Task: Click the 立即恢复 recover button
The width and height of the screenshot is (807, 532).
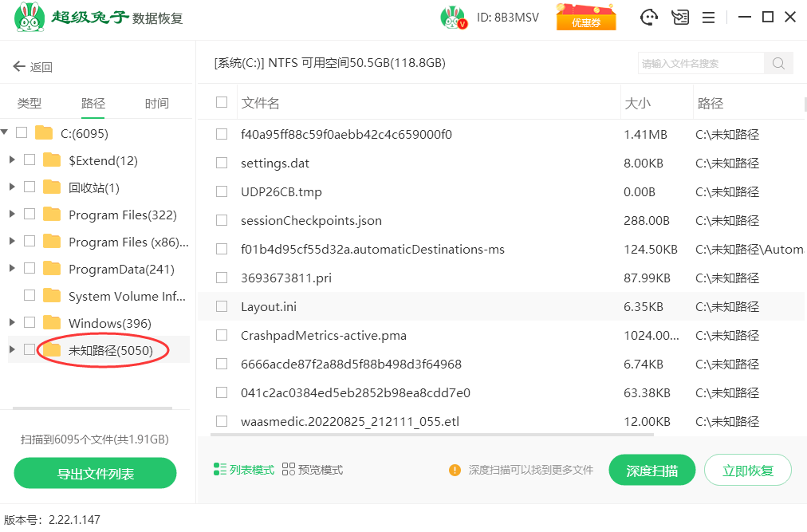Action: point(747,471)
